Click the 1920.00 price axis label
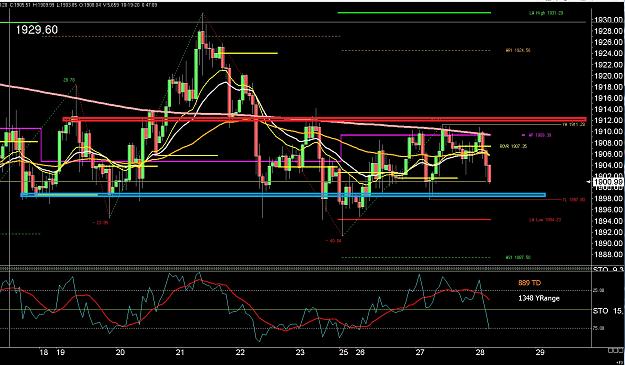 tap(608, 76)
